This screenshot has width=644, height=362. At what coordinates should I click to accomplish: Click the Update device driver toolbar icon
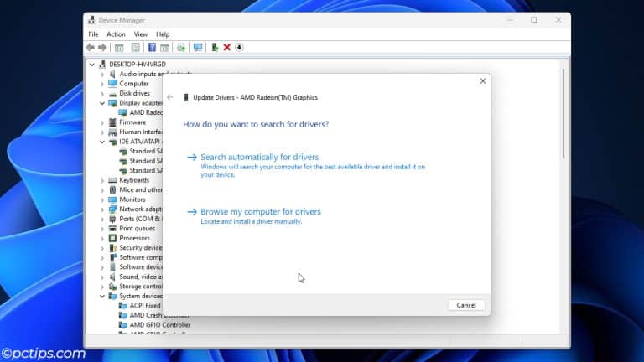click(x=181, y=48)
